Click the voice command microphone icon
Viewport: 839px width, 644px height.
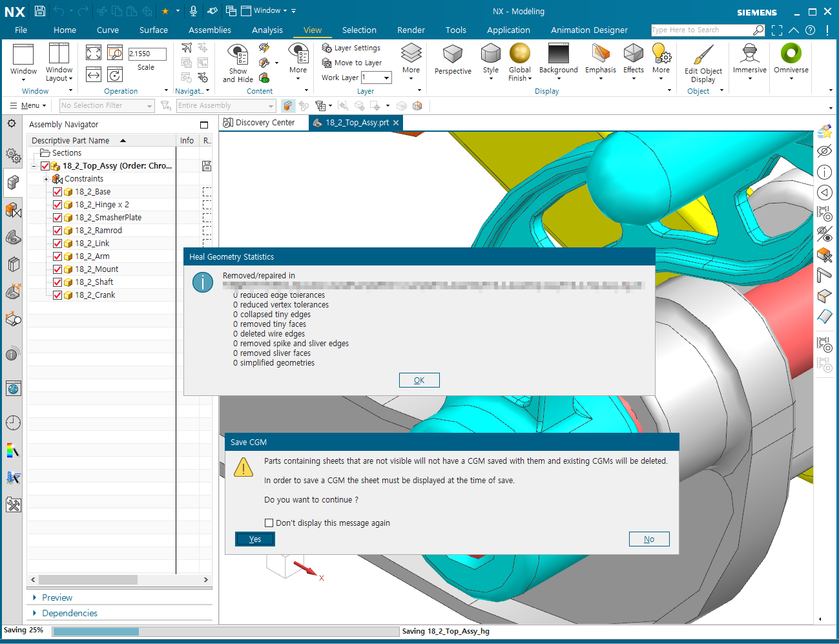(193, 11)
